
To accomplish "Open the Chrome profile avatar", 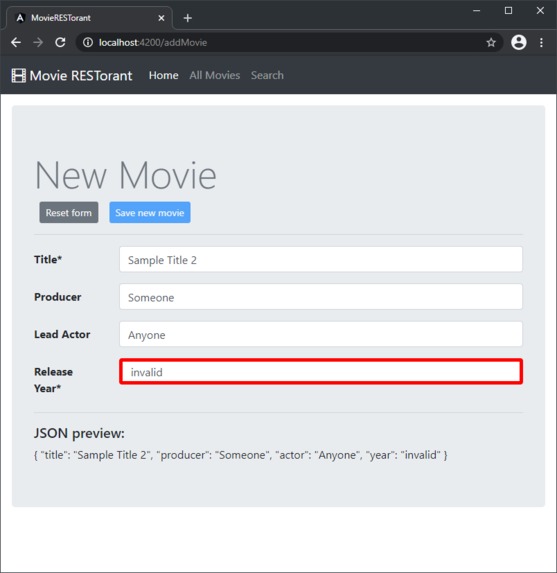I will coord(519,43).
